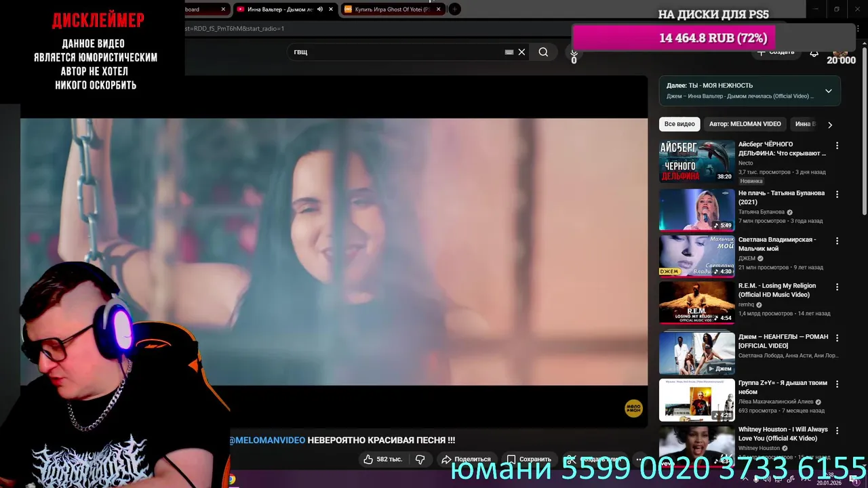Select the Автор: MELOMAN VIDEO chip
Viewport: 868px width, 488px height.
pyautogui.click(x=745, y=124)
